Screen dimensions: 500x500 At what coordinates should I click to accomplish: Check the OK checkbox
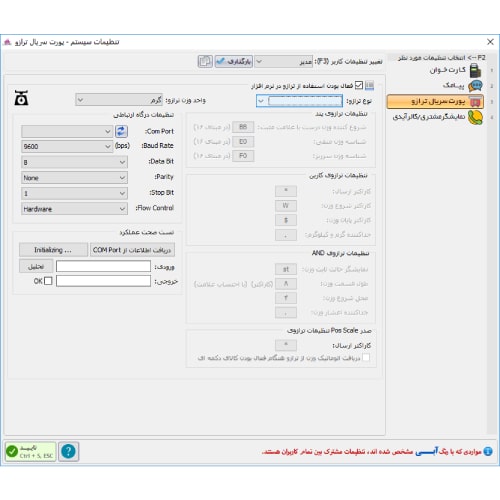click(x=48, y=281)
